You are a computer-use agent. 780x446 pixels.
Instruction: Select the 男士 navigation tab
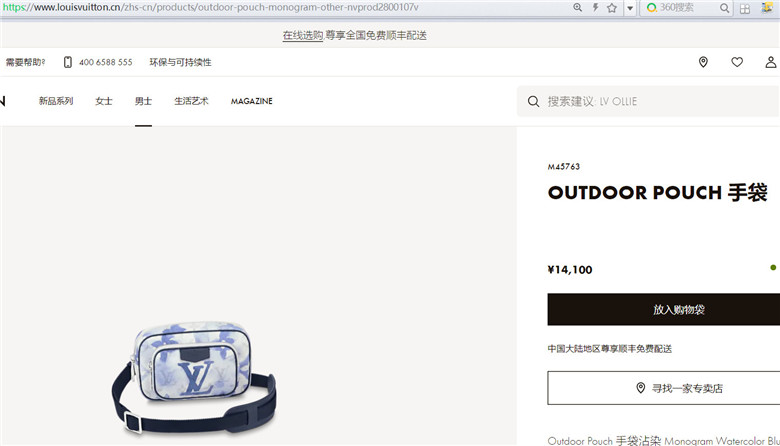143,101
